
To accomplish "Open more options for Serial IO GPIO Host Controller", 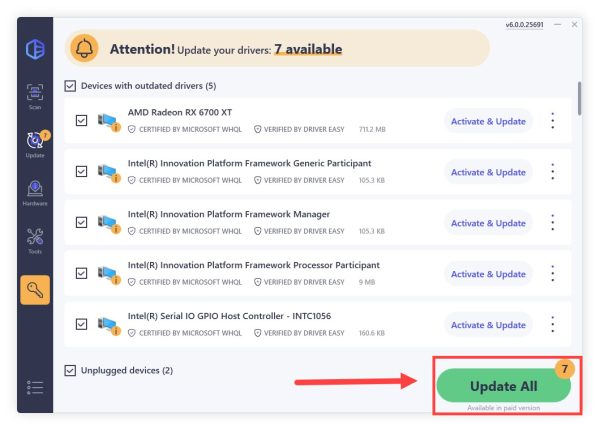I will [553, 325].
